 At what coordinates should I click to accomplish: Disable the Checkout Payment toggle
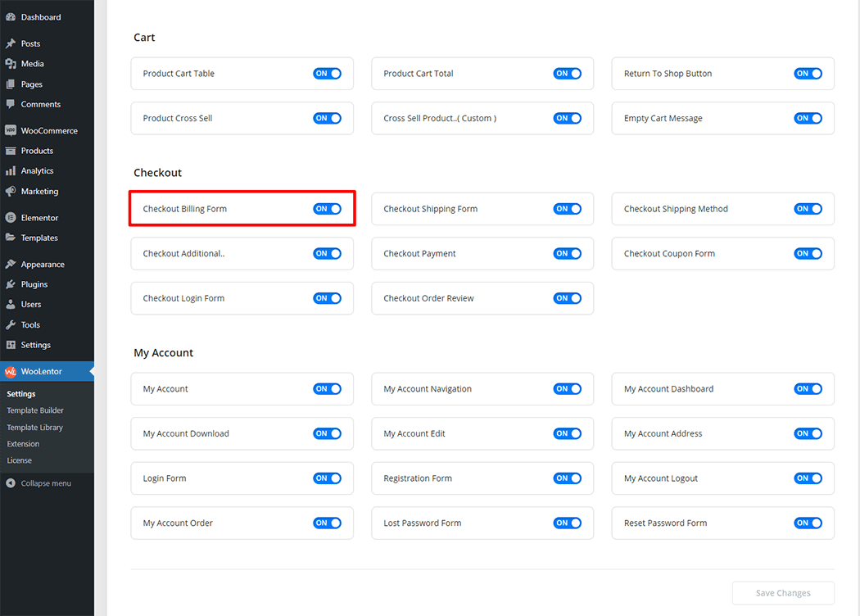(x=567, y=254)
